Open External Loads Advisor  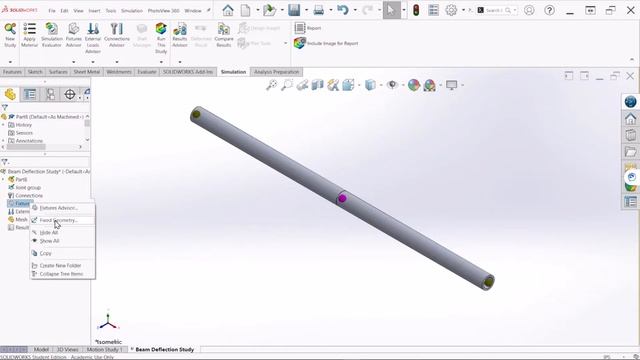pyautogui.click(x=93, y=38)
